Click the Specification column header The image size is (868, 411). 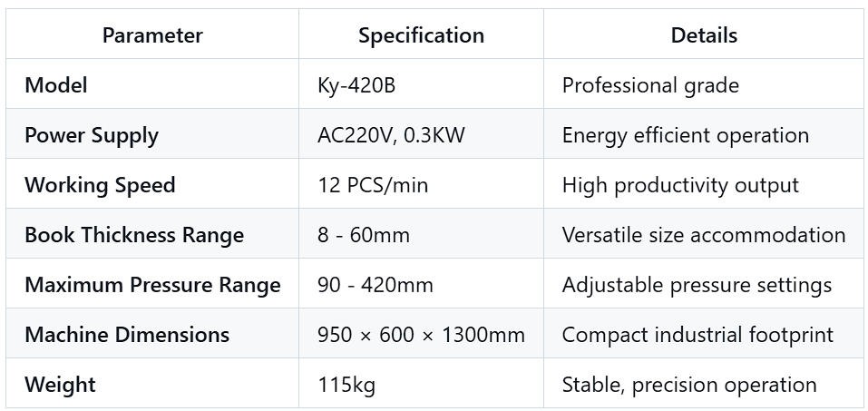421,35
